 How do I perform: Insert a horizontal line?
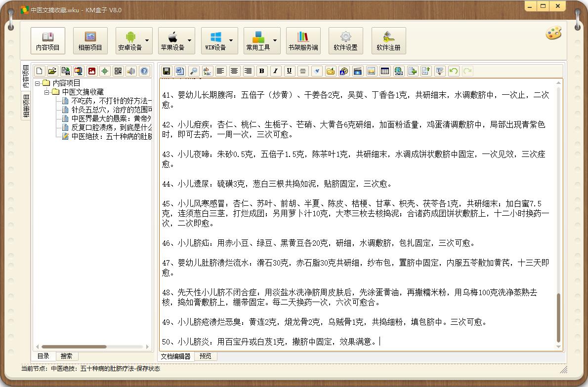pyautogui.click(x=303, y=71)
